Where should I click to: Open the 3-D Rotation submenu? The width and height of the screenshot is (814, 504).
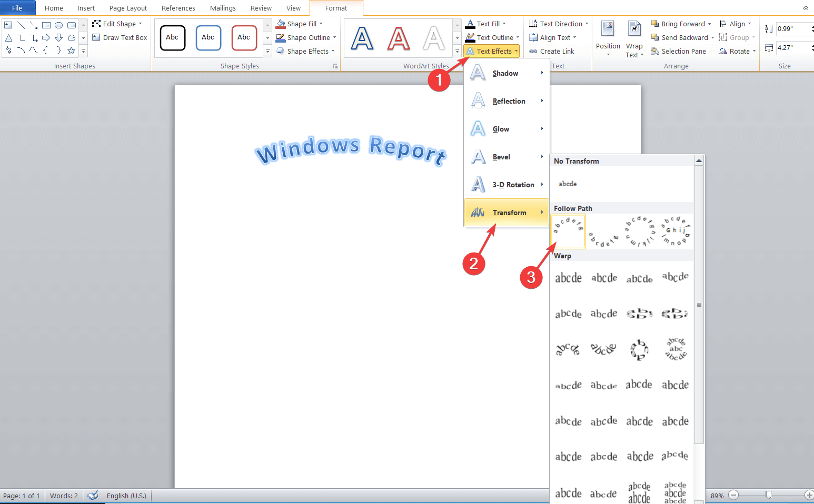click(x=507, y=185)
